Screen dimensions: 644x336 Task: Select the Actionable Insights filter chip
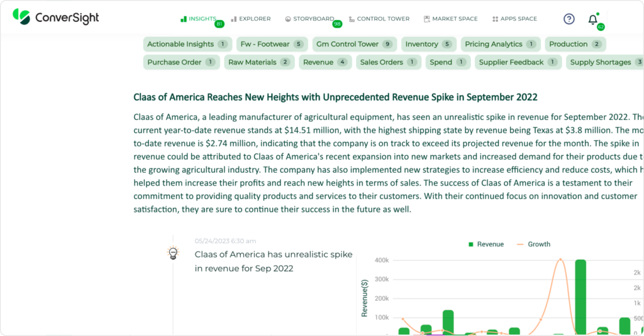coord(187,44)
